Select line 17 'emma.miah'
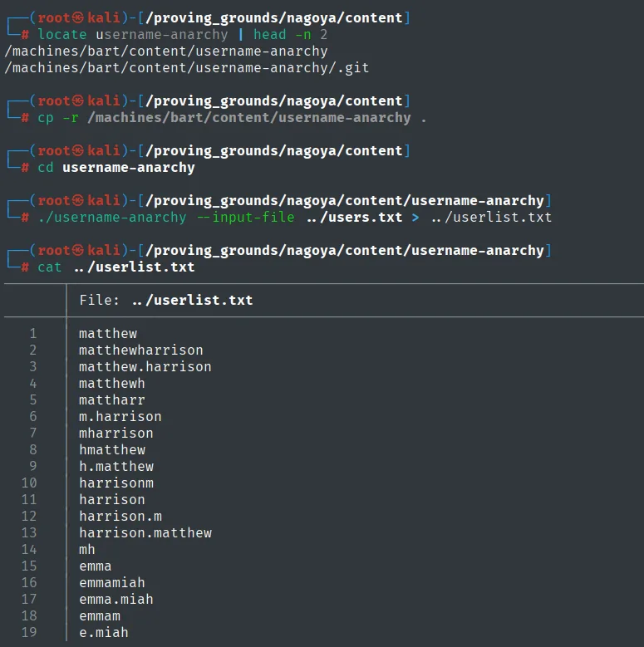 pos(116,599)
